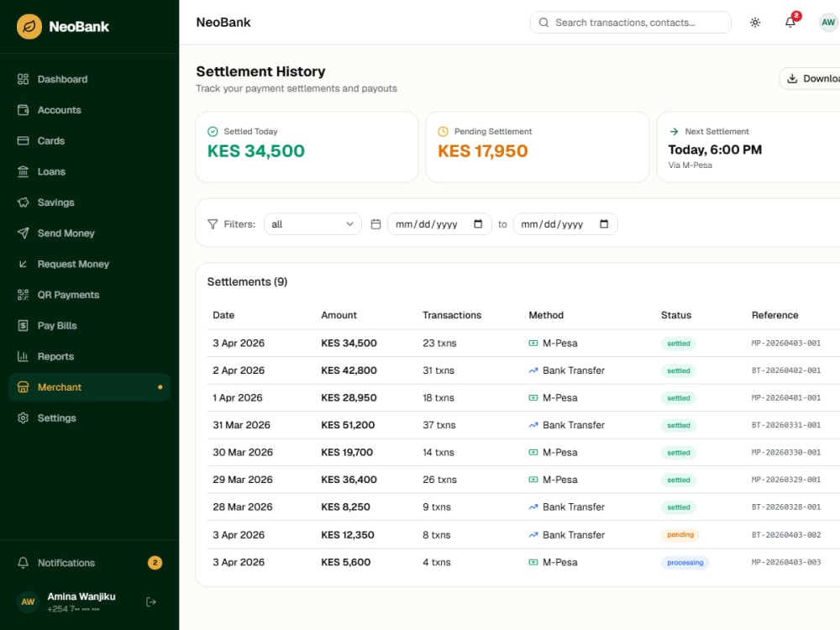
Task: Click the Pending Settlement clock icon
Action: pos(443,132)
